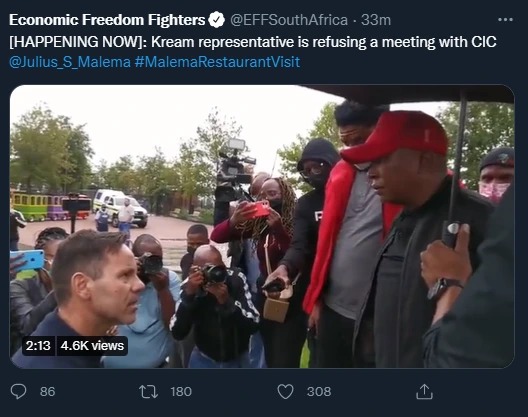Click the 2:13 video duration label
The image size is (528, 417).
(38, 346)
